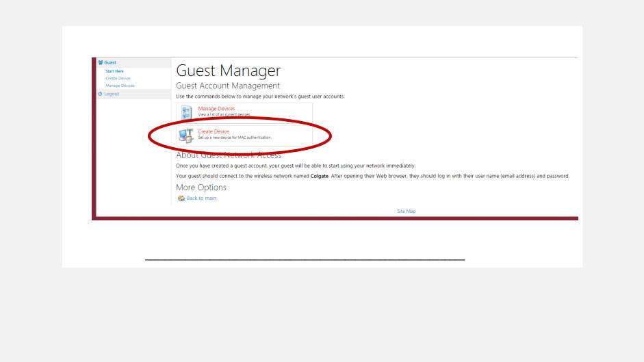Click the Logout power icon
The width and height of the screenshot is (644, 362).
pyautogui.click(x=101, y=94)
